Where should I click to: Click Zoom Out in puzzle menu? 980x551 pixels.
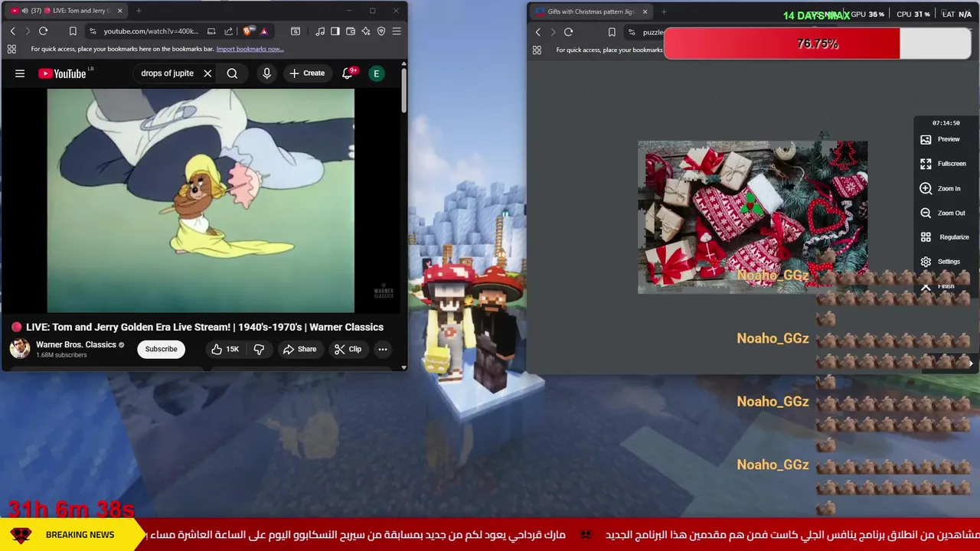tap(942, 213)
